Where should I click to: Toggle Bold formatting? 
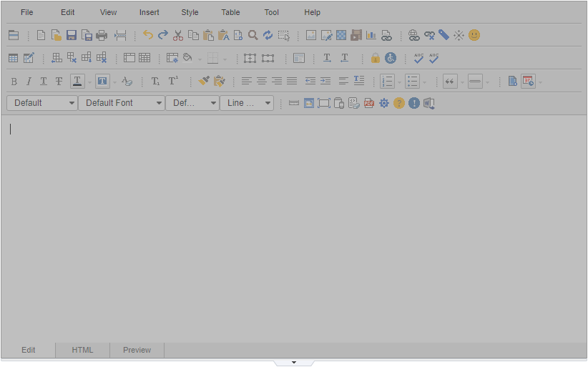click(x=14, y=82)
